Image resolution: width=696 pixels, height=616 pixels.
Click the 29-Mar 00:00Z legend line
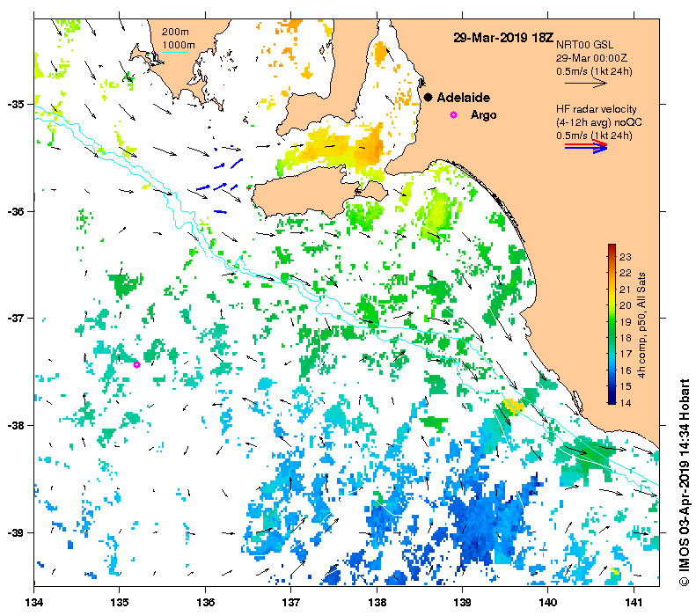point(591,58)
